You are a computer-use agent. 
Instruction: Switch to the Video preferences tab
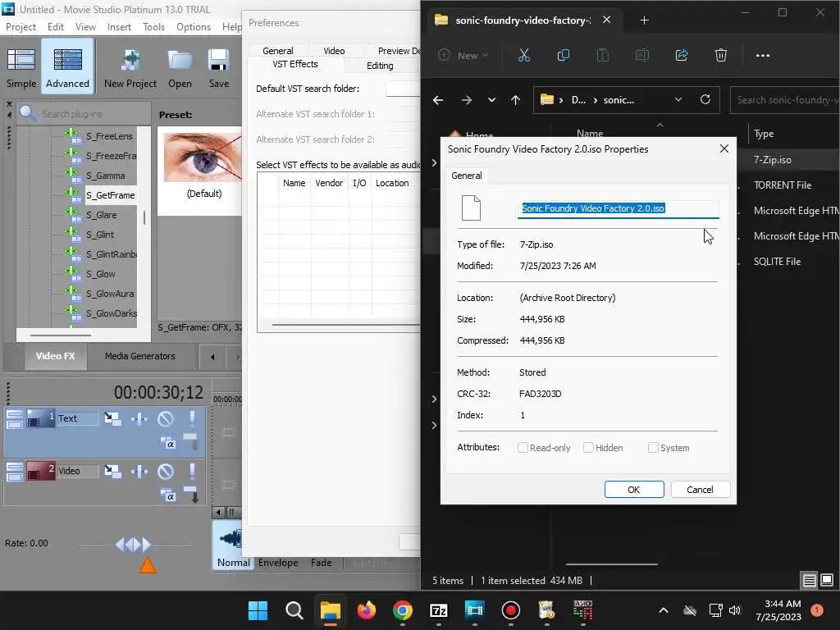pos(335,51)
